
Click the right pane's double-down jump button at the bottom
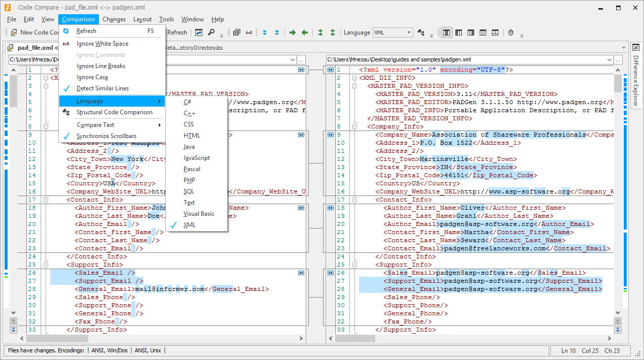618,330
